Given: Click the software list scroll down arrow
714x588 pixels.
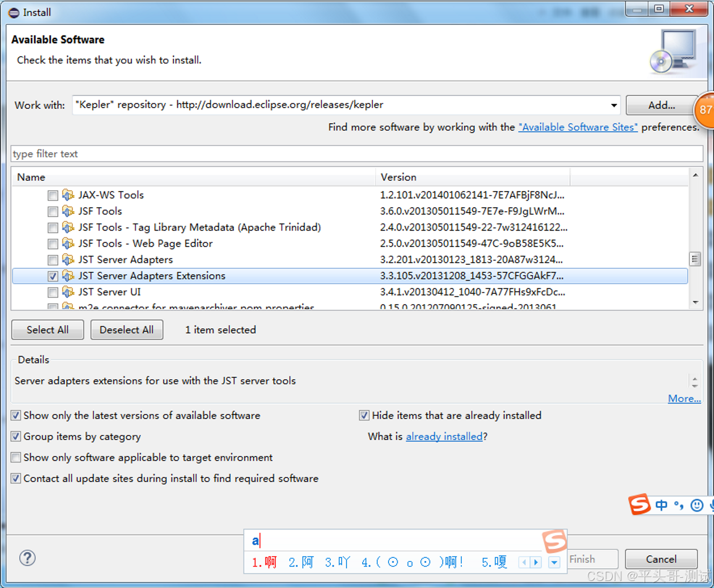Looking at the screenshot, I should click(695, 303).
